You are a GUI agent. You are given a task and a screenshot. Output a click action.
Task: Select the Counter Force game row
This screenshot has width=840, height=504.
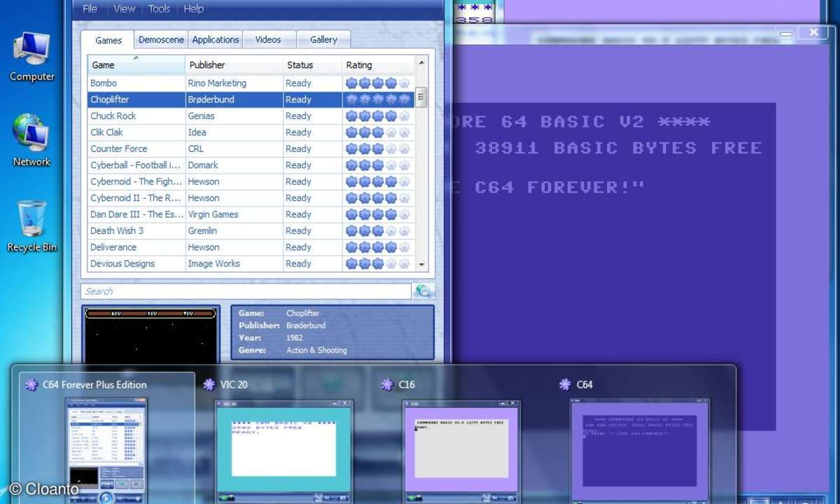click(250, 149)
